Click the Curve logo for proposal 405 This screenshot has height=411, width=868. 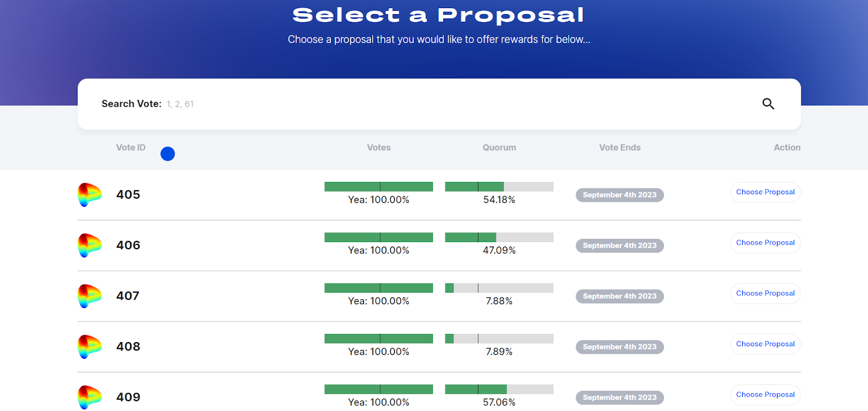pyautogui.click(x=90, y=195)
